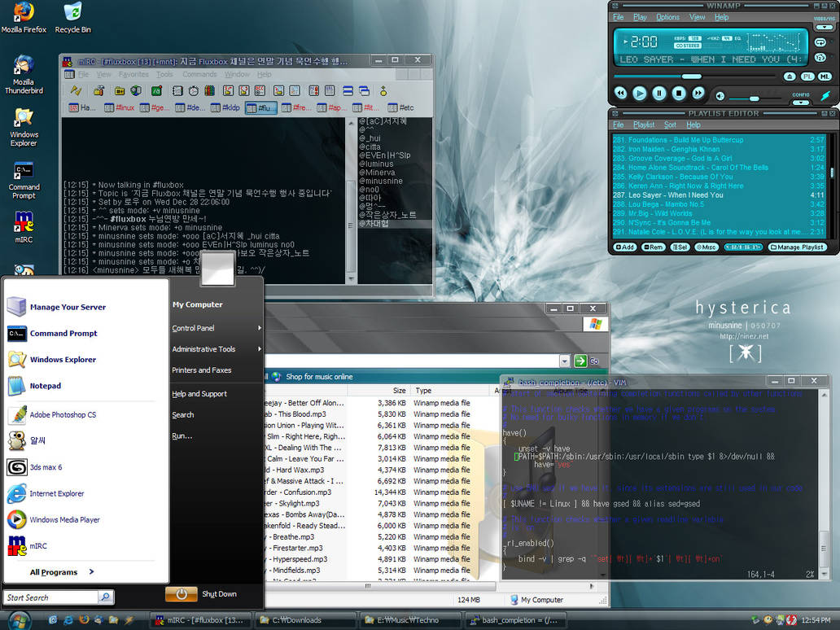The image size is (840, 630).
Task: Switch to the #linux channel tab in mIRC
Action: [122, 107]
